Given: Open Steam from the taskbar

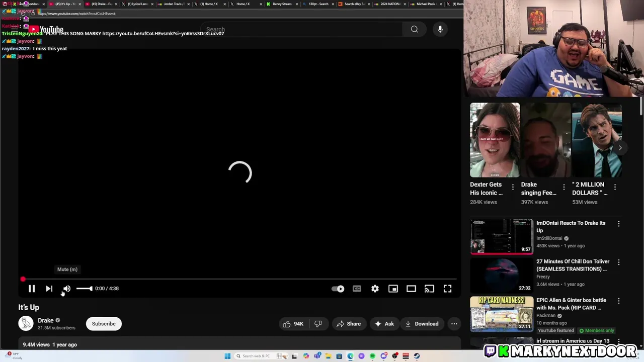Looking at the screenshot, I should point(417,356).
